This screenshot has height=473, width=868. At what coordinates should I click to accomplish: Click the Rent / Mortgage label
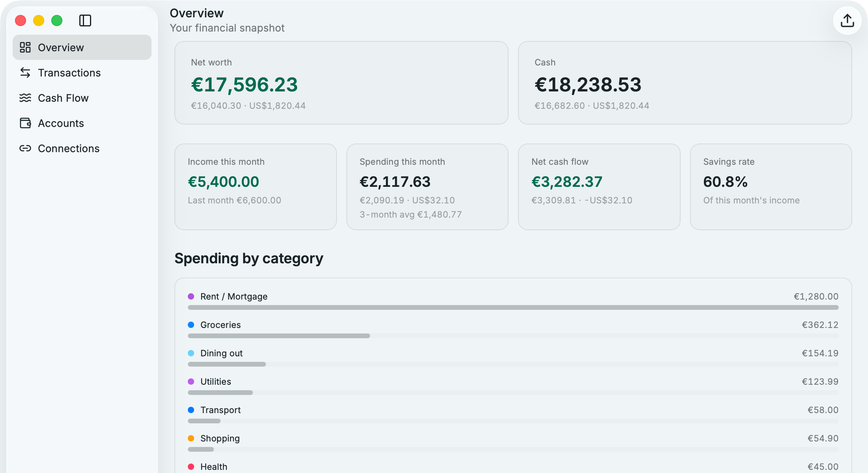pyautogui.click(x=234, y=296)
